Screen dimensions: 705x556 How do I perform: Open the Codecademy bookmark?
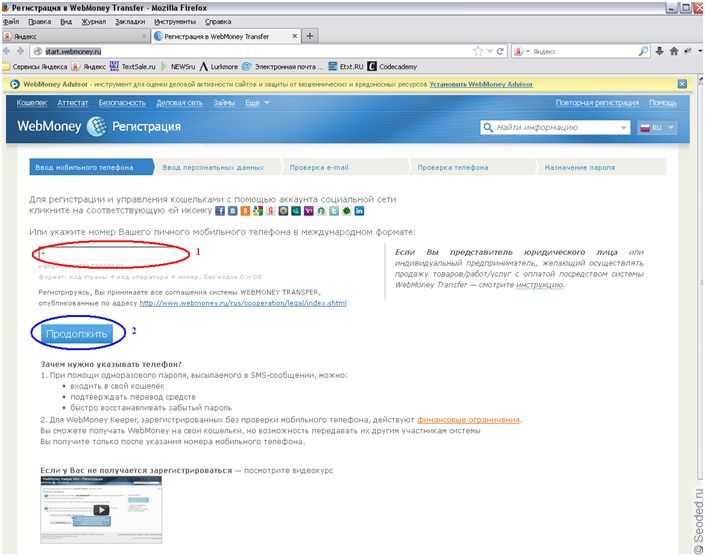point(392,67)
